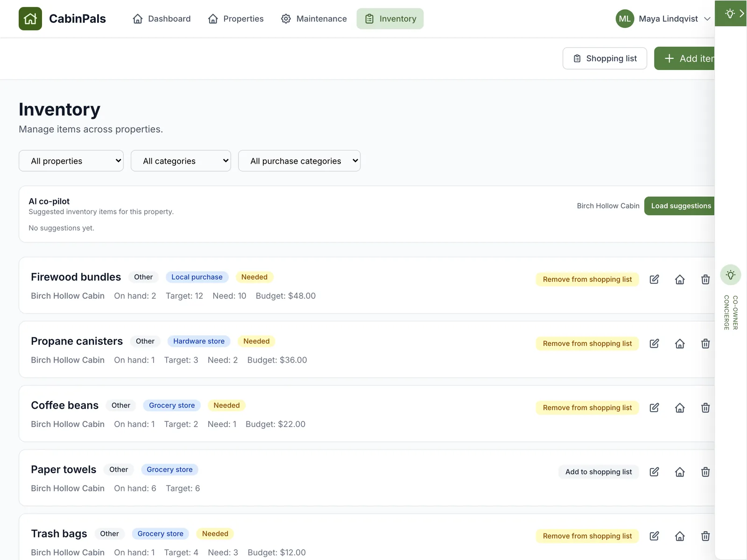The image size is (747, 560).
Task: Open the All categories filter dropdown
Action: coord(181,161)
